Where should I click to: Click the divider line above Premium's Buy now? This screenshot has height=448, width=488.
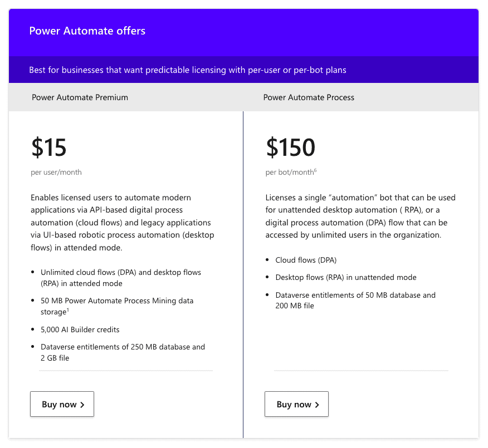126,371
